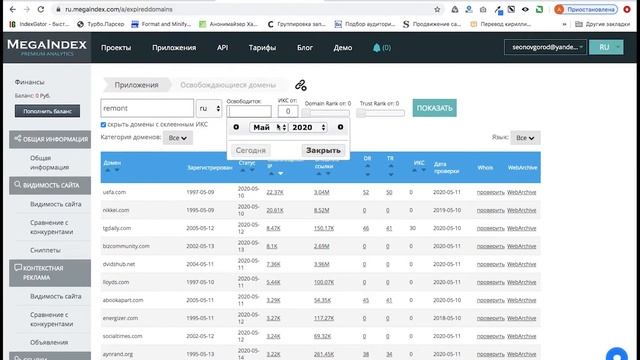Focus the keyword field containing remont
Screen dimensions: 640x360
pos(147,108)
